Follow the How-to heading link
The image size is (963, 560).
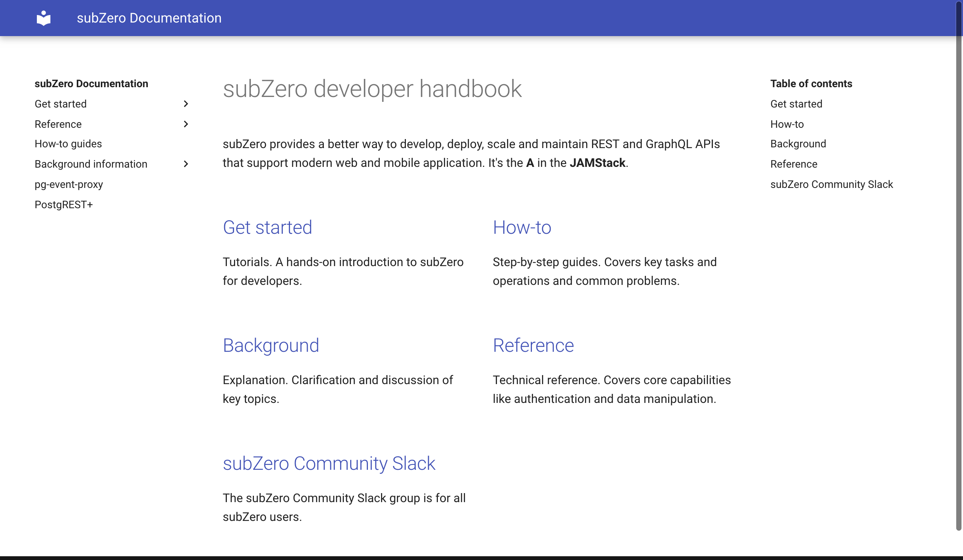522,227
